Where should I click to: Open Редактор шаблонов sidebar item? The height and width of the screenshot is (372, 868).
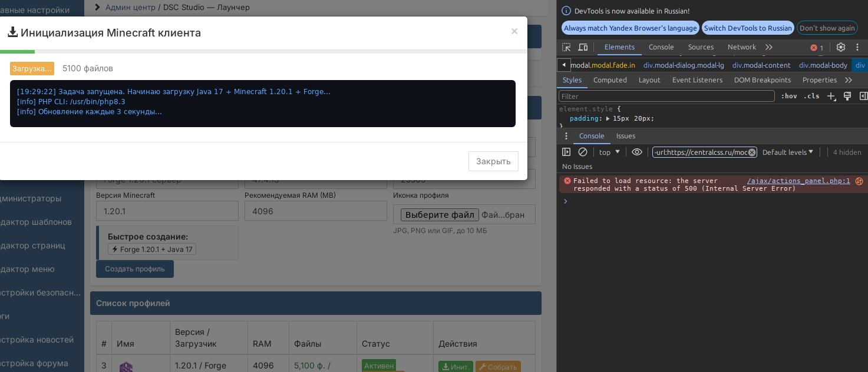coord(35,222)
